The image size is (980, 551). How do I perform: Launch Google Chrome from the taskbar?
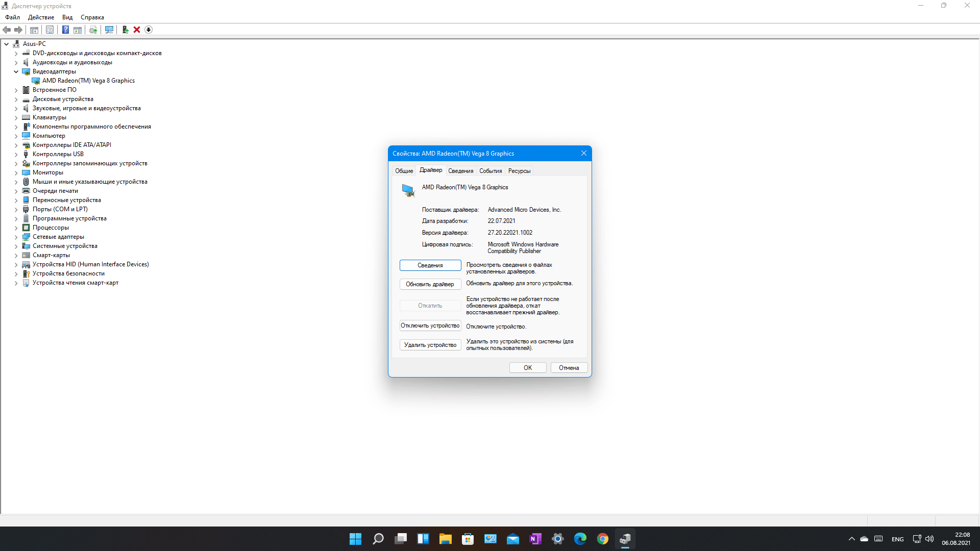click(x=603, y=539)
